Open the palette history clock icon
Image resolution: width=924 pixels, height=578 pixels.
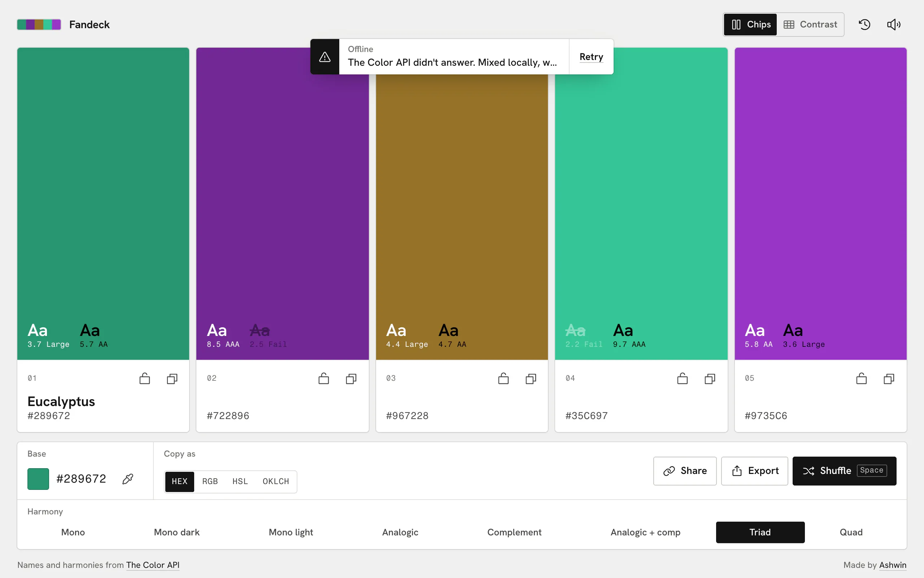tap(864, 25)
